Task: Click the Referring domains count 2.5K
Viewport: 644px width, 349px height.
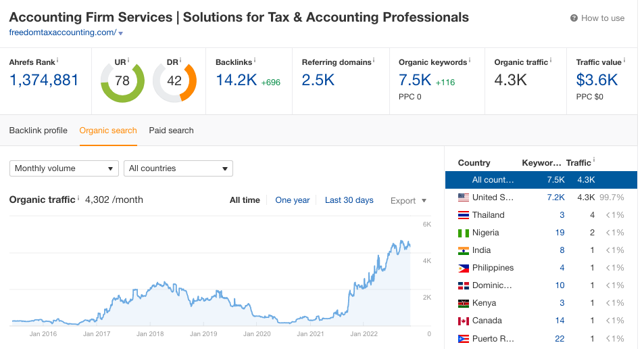Action: click(x=318, y=80)
